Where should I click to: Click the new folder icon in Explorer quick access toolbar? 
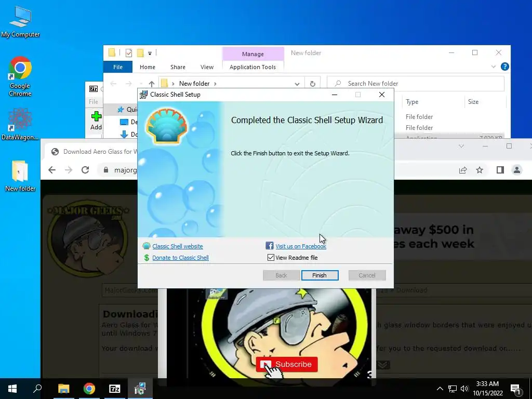tap(140, 53)
